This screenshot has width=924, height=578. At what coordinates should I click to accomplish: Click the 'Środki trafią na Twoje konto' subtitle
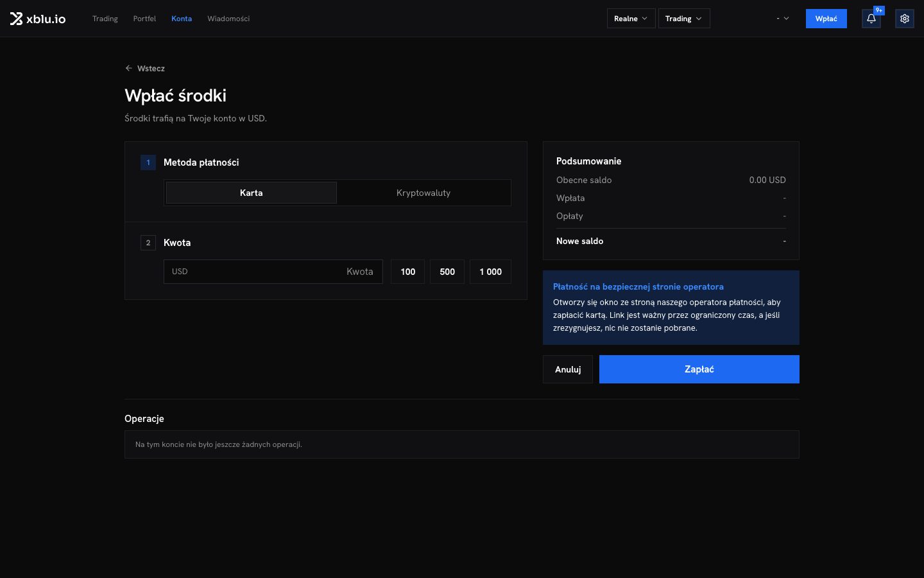196,118
